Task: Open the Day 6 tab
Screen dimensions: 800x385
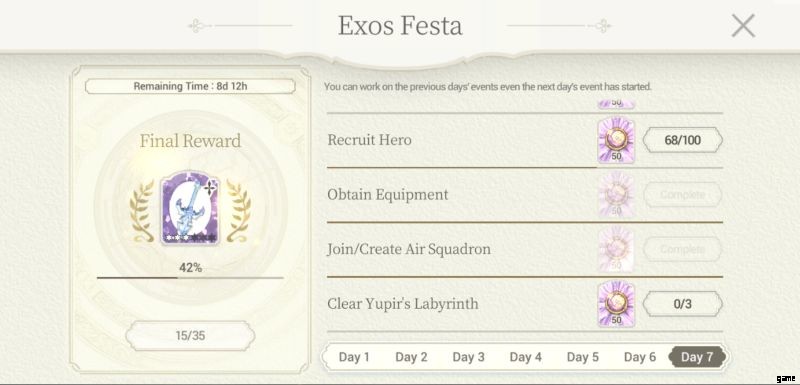Action: (640, 357)
